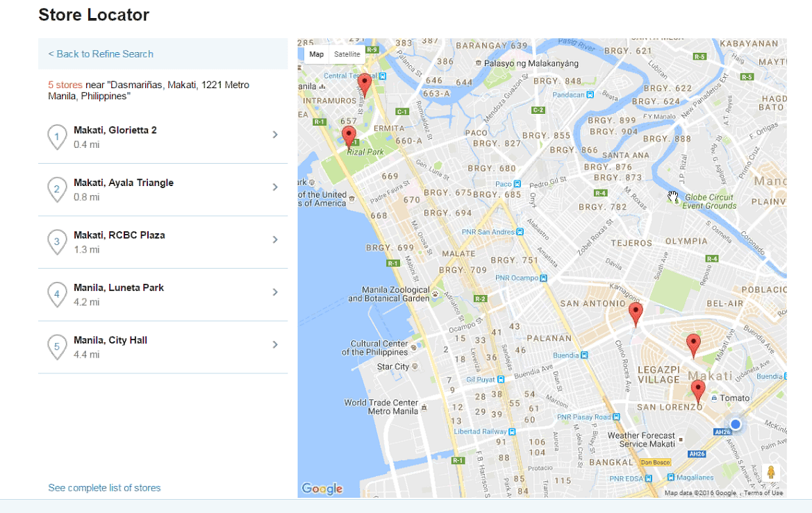
Task: Expand Makati, Glorietta 2 store details chevron
Action: 275,135
